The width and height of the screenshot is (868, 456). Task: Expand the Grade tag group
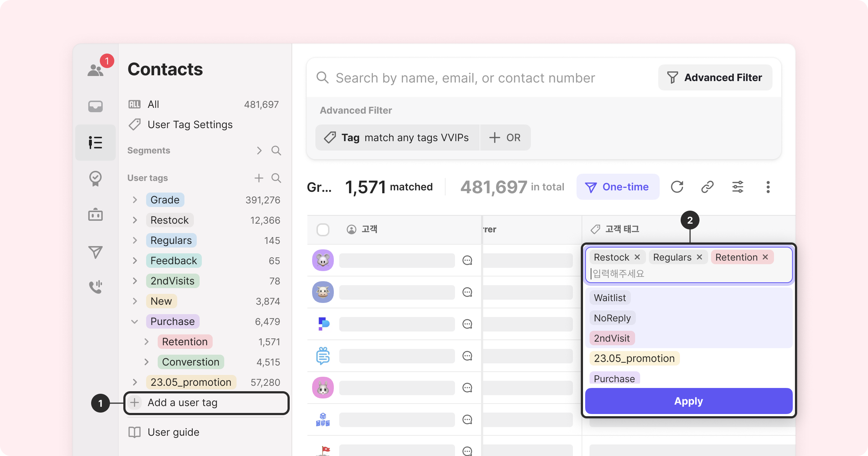coord(135,200)
